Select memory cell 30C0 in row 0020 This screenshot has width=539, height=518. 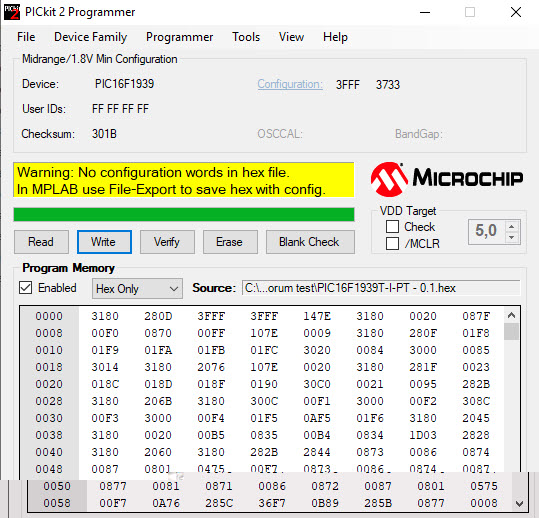[317, 384]
